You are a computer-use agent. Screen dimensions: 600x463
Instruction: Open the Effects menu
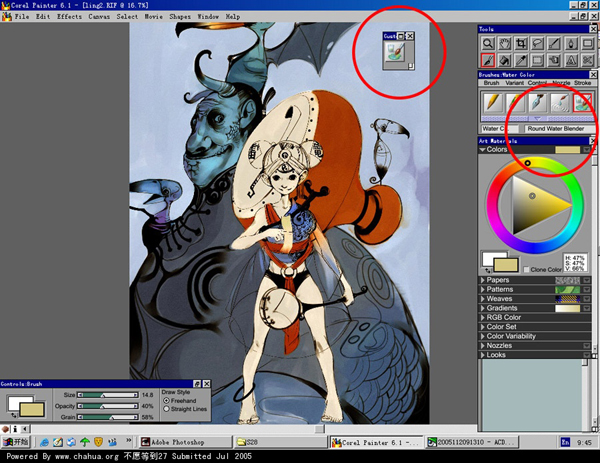(69, 16)
